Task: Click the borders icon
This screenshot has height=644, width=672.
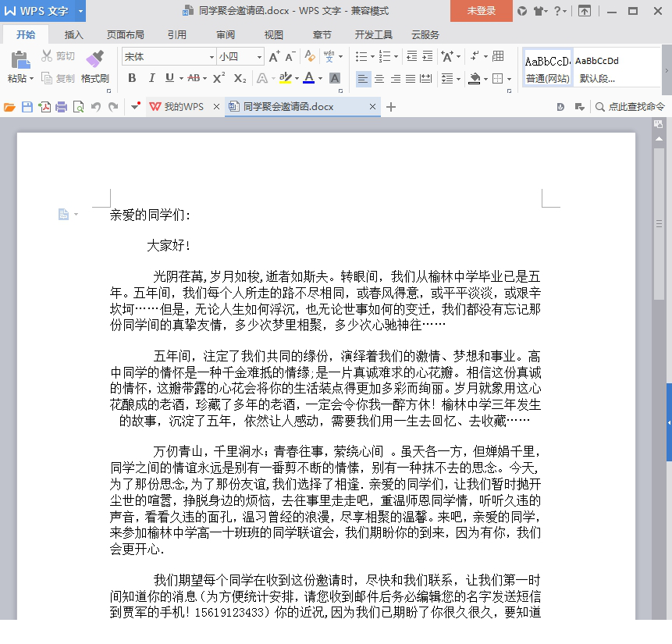Action: tap(498, 79)
